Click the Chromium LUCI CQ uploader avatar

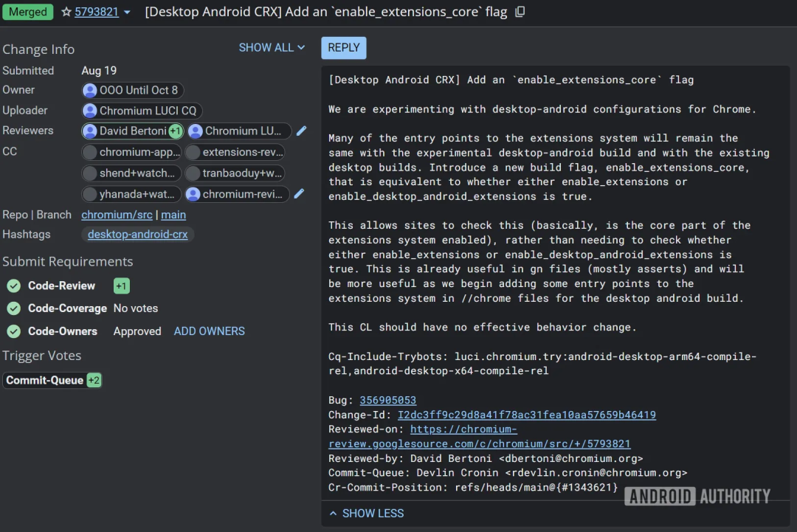click(90, 111)
